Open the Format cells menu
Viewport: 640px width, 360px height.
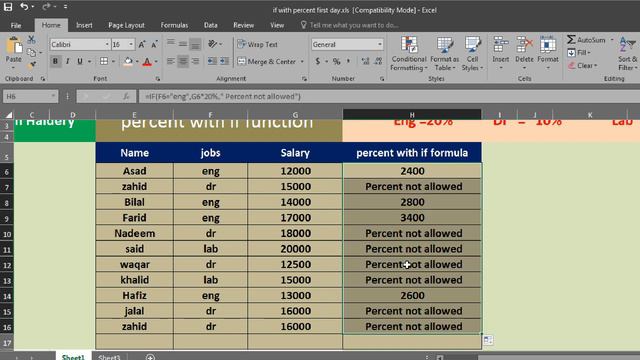(x=548, y=52)
